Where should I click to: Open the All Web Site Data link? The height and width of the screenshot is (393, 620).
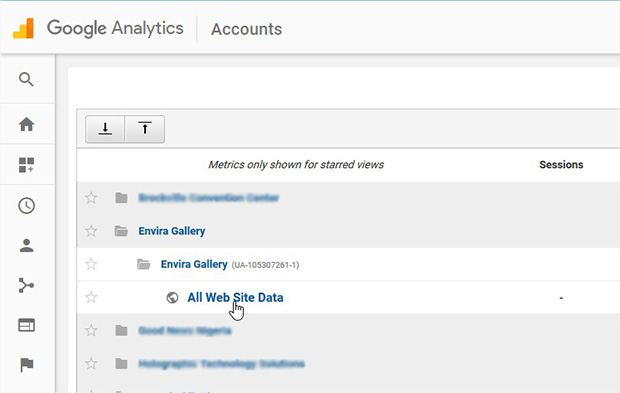tap(235, 297)
